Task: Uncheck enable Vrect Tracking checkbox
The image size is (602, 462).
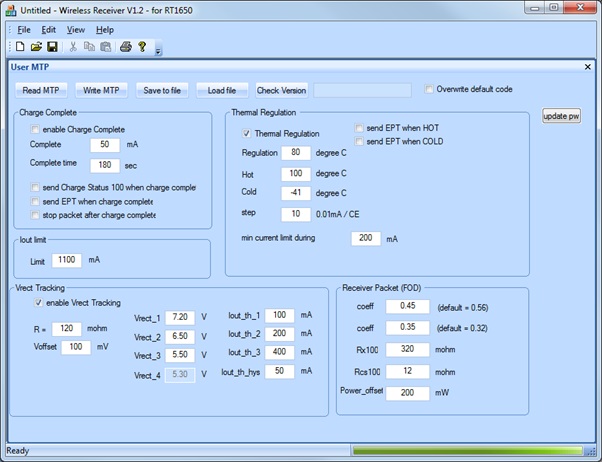Action: pos(38,303)
